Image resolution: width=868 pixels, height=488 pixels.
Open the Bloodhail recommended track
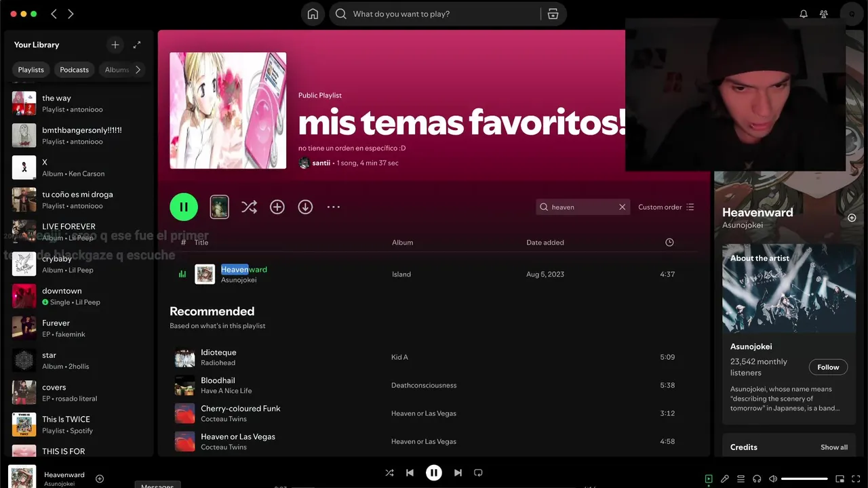click(434, 385)
